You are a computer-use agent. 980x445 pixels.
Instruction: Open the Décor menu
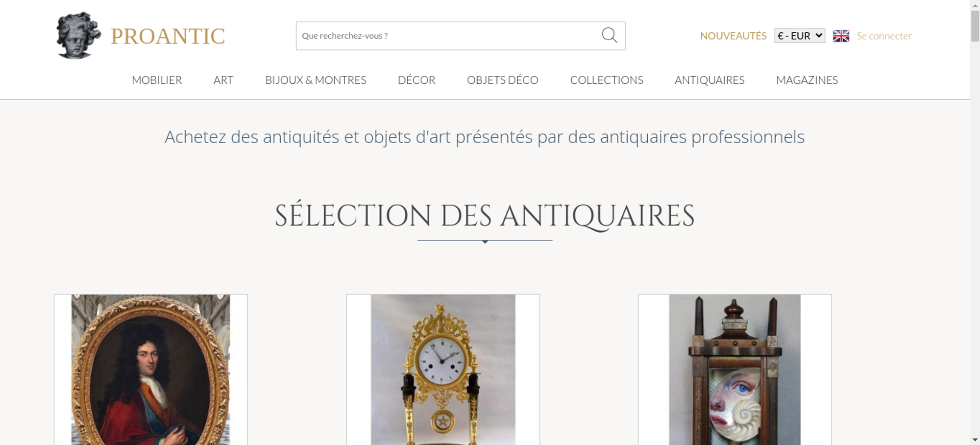(x=416, y=80)
